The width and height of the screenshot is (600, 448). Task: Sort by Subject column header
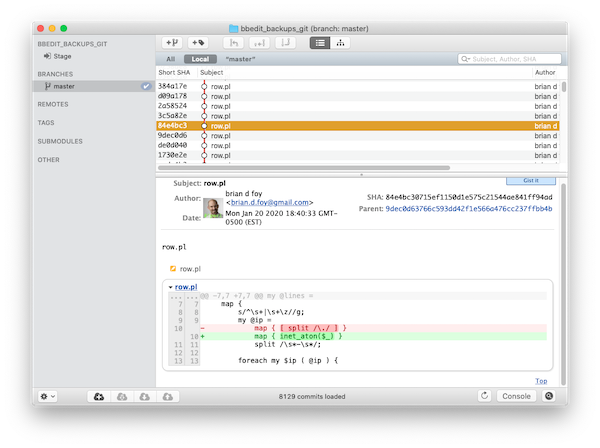click(x=211, y=72)
